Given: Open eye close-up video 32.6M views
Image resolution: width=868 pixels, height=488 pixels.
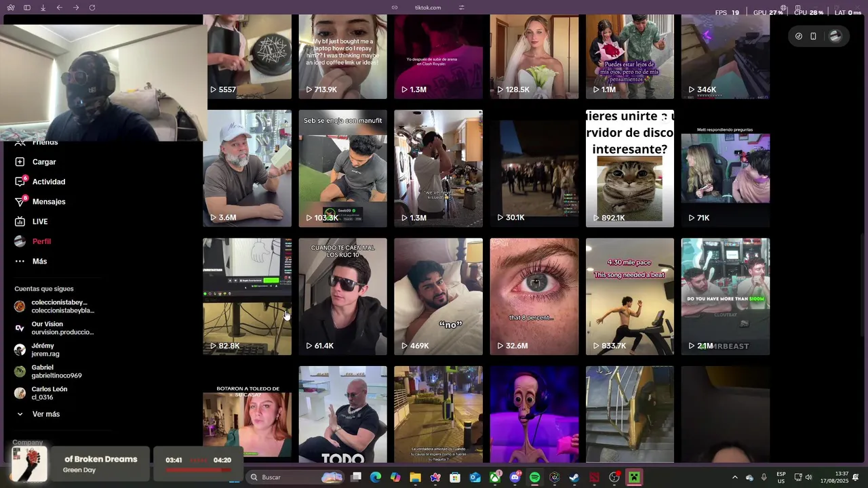Looking at the screenshot, I should point(534,296).
